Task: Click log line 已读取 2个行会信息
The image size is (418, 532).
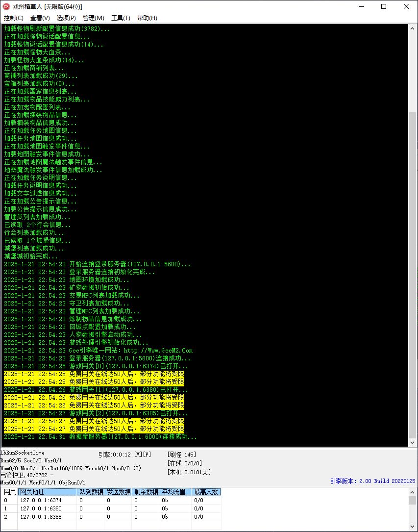Action: [x=37, y=225]
